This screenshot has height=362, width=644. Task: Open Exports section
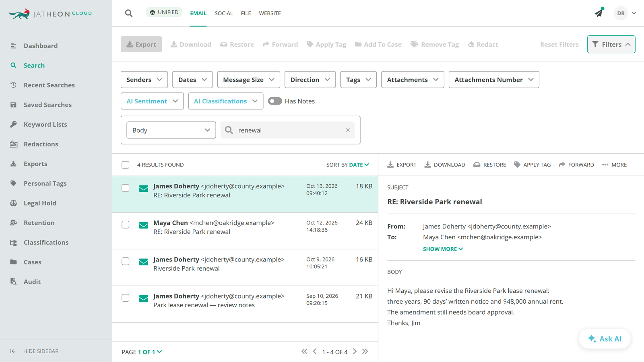point(35,164)
